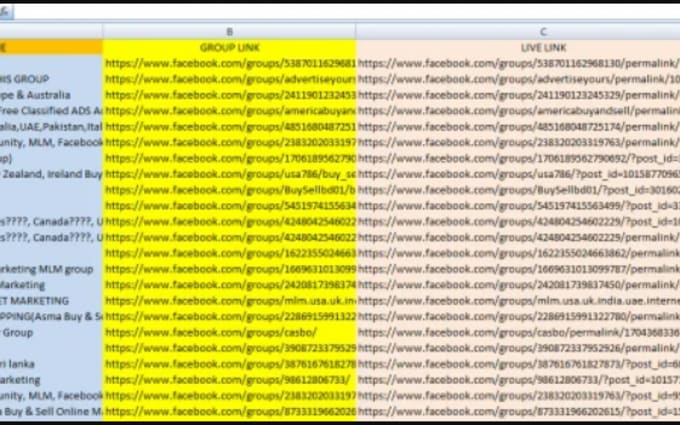Image resolution: width=680 pixels, height=425 pixels.
Task: Open group link ending 4851680487251
Action: pyautogui.click(x=229, y=127)
